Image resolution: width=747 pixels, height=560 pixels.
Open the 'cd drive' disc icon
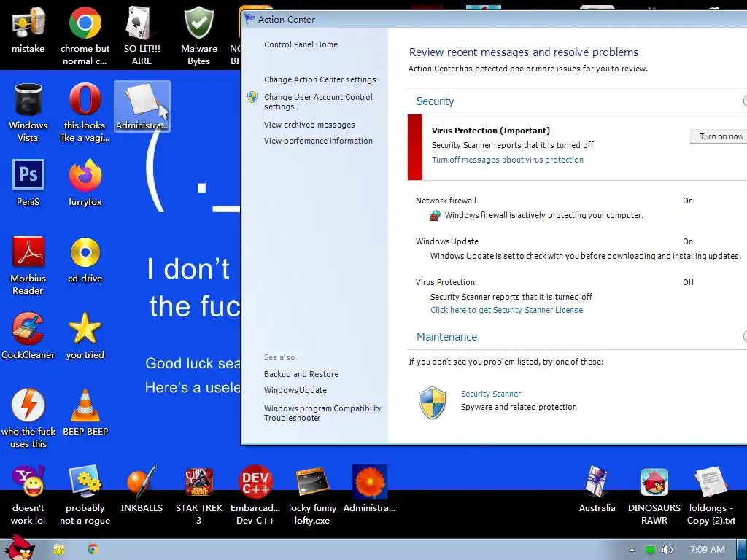[85, 260]
